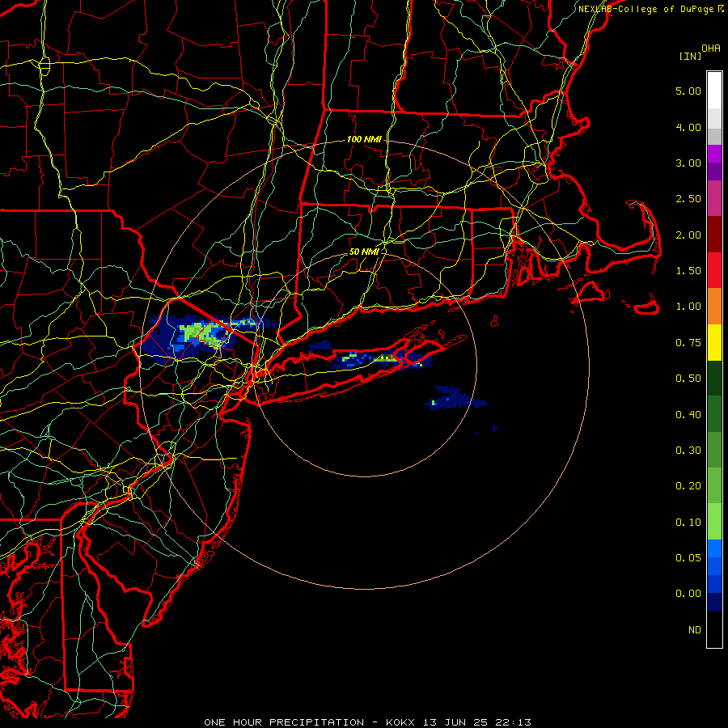
Task: Click the white 5.00 legend color block
Action: (714, 91)
